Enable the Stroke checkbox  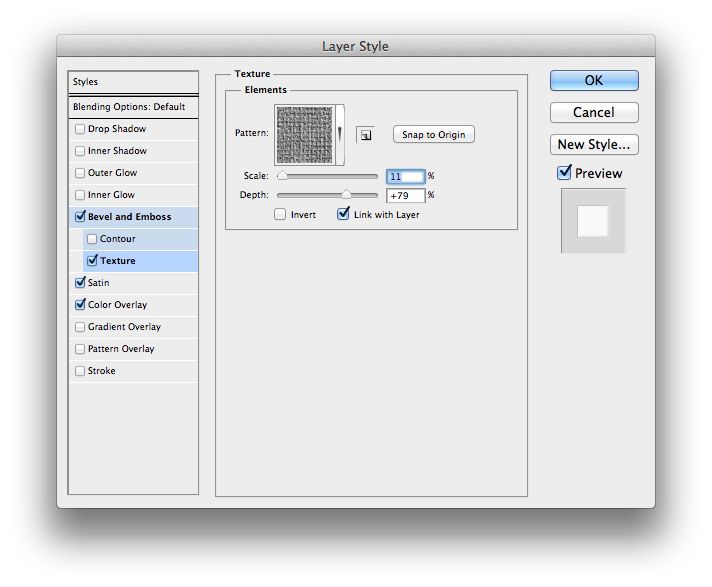coord(80,371)
